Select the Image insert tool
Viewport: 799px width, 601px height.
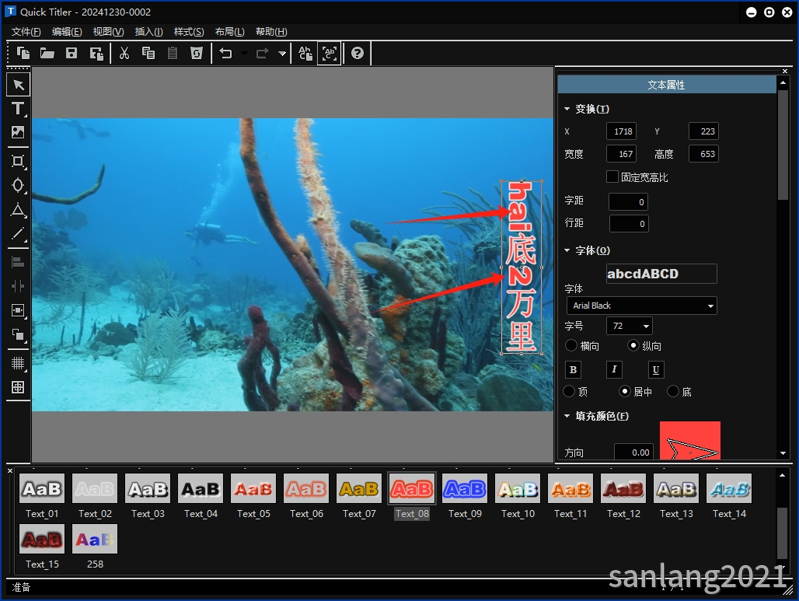(18, 133)
